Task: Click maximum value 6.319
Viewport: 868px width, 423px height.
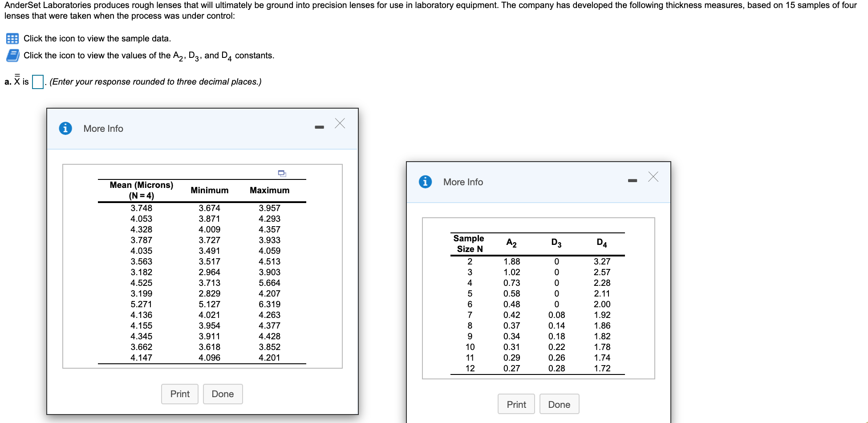Action: (x=270, y=304)
